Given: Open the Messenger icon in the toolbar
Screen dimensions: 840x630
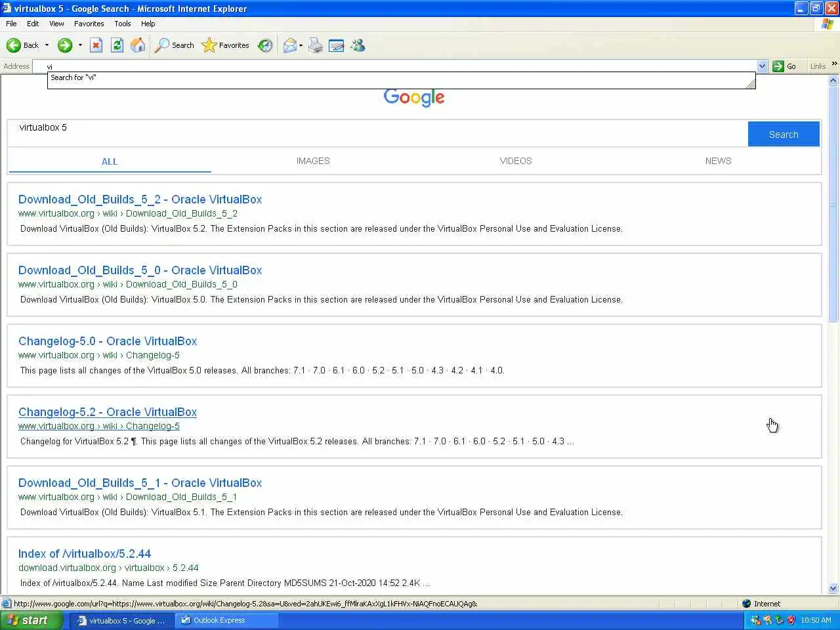Looking at the screenshot, I should pos(358,45).
